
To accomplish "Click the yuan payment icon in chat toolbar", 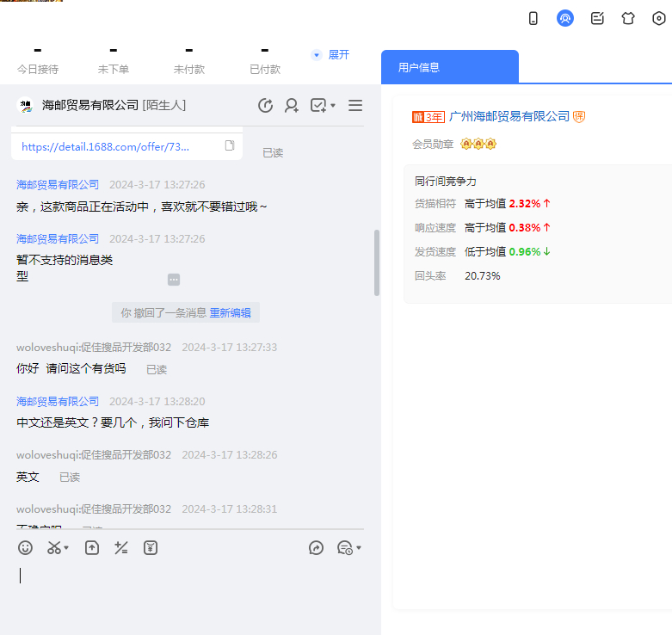I will click(x=151, y=547).
